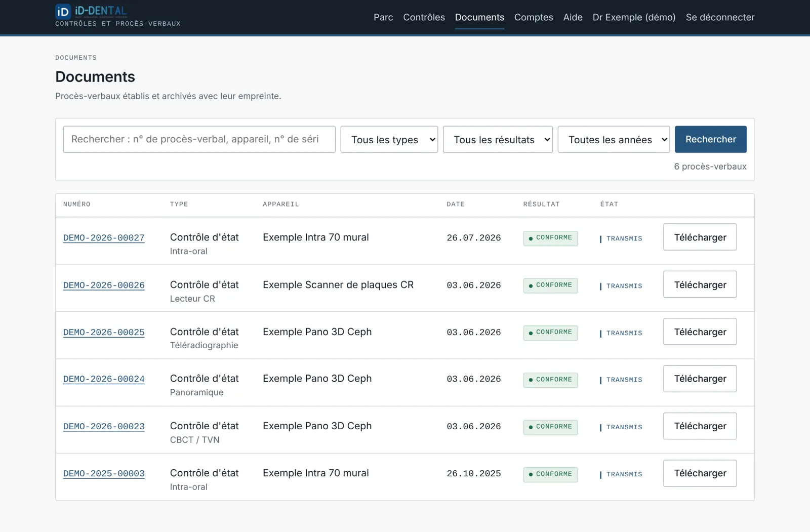This screenshot has width=810, height=532.
Task: Open the Comptes section
Action: pos(534,17)
